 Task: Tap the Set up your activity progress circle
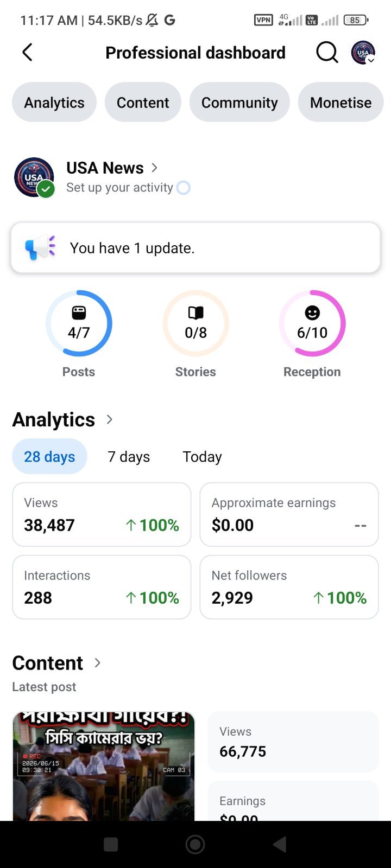click(184, 188)
